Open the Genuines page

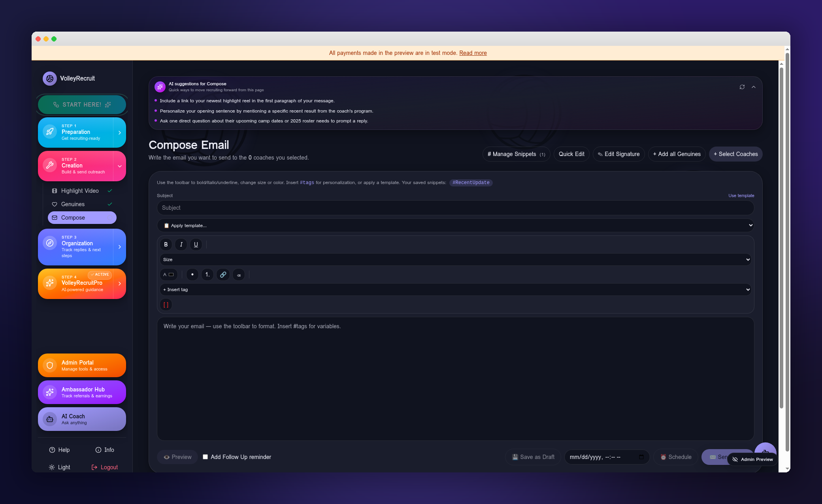tap(82, 204)
